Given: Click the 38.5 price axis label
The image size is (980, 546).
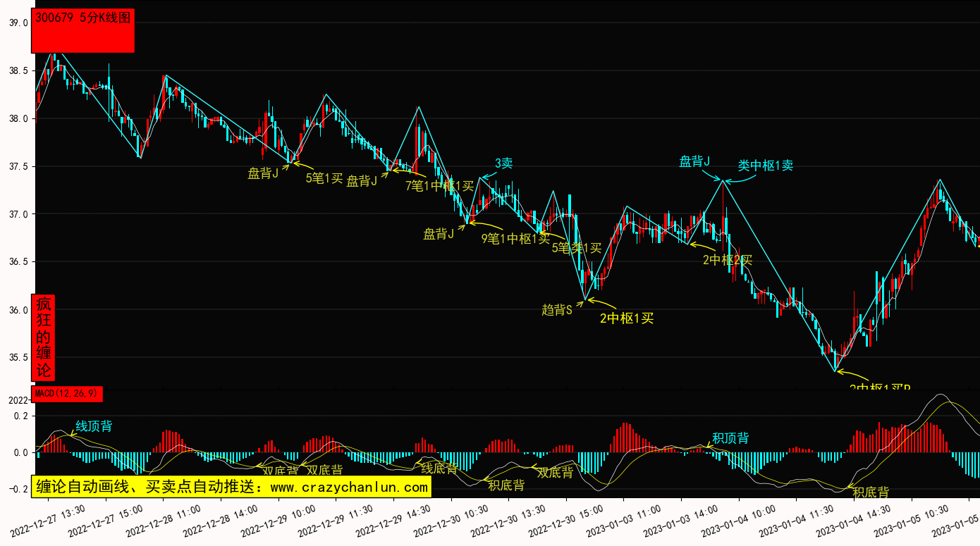Looking at the screenshot, I should tap(18, 70).
